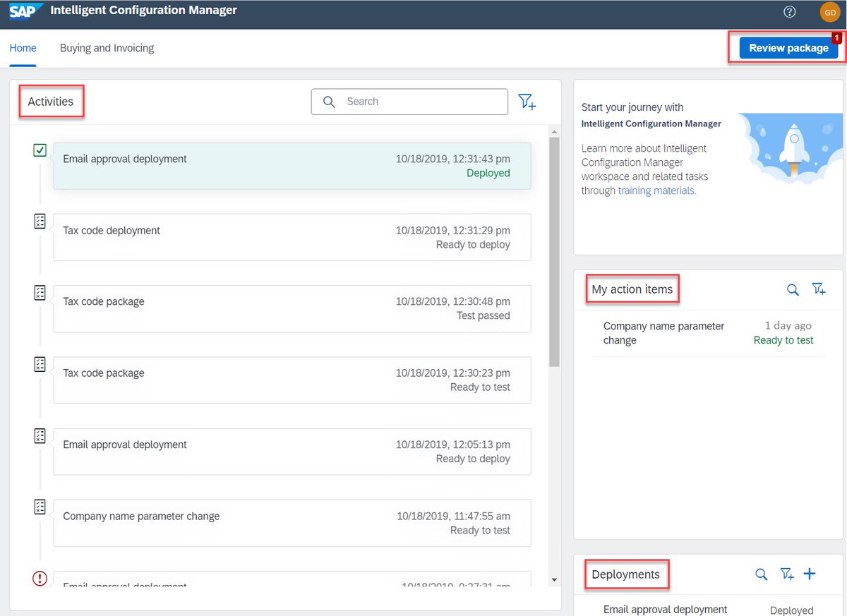The height and width of the screenshot is (616, 847).
Task: Click the Deployed status of Email approval deployment
Action: (791, 610)
